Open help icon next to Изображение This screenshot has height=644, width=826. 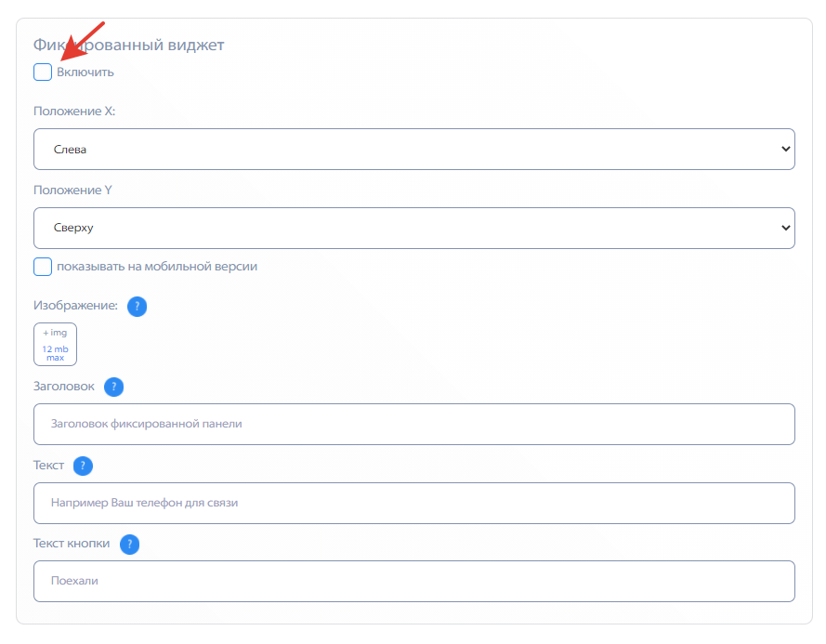pos(137,306)
